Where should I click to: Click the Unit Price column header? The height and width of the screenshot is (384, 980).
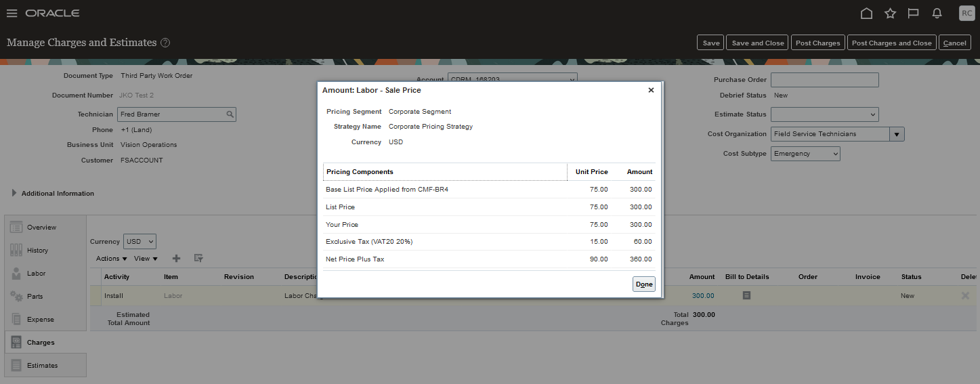pyautogui.click(x=591, y=172)
